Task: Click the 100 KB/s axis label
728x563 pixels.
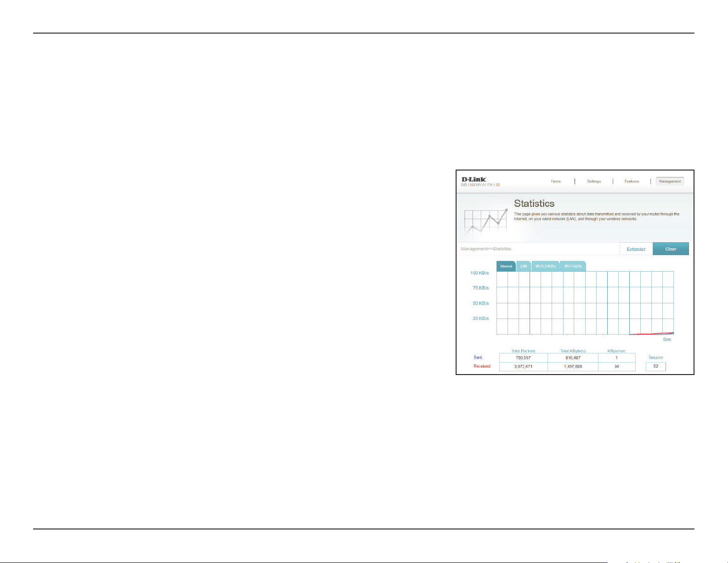Action: (480, 273)
